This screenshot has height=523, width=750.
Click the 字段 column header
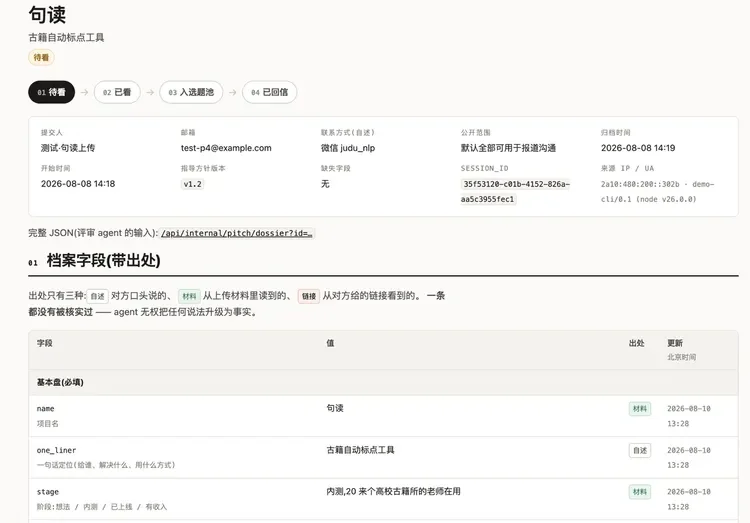pos(44,343)
